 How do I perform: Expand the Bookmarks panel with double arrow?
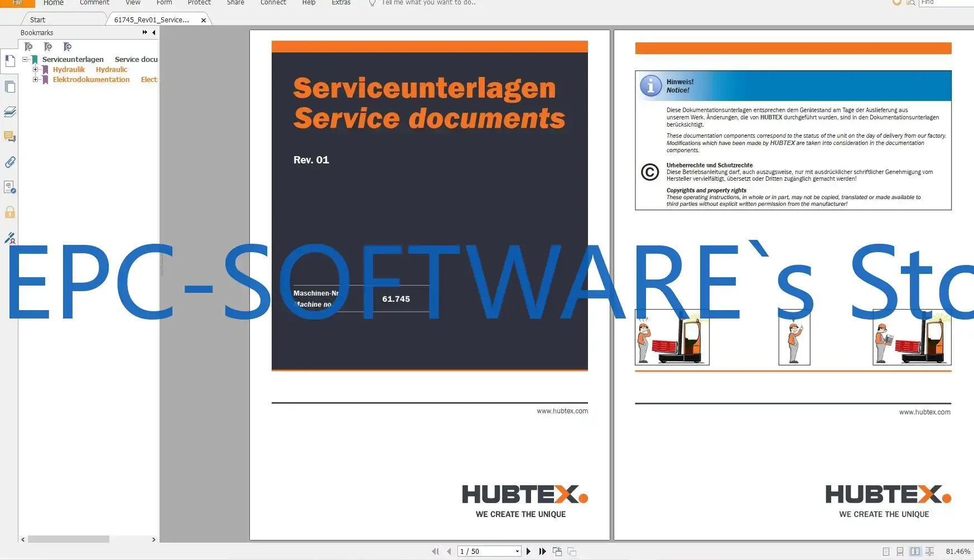point(145,32)
